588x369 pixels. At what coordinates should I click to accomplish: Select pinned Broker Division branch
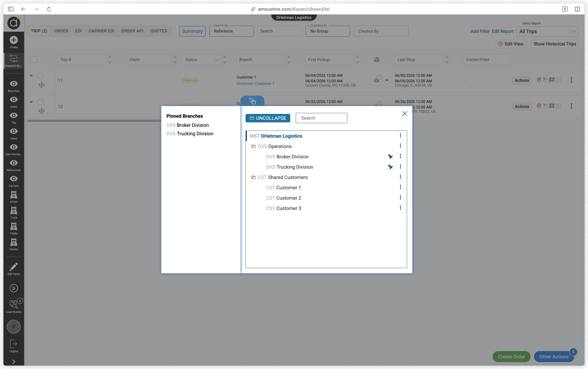[x=187, y=125]
